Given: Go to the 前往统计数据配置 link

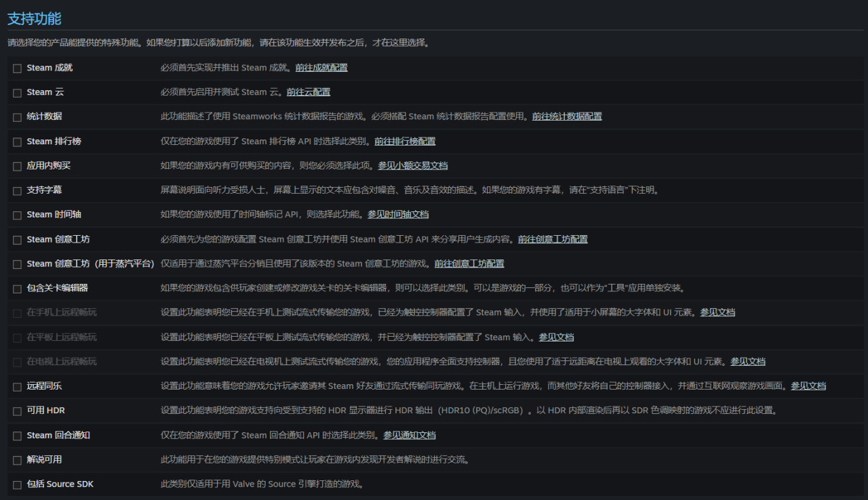Looking at the screenshot, I should pos(567,117).
